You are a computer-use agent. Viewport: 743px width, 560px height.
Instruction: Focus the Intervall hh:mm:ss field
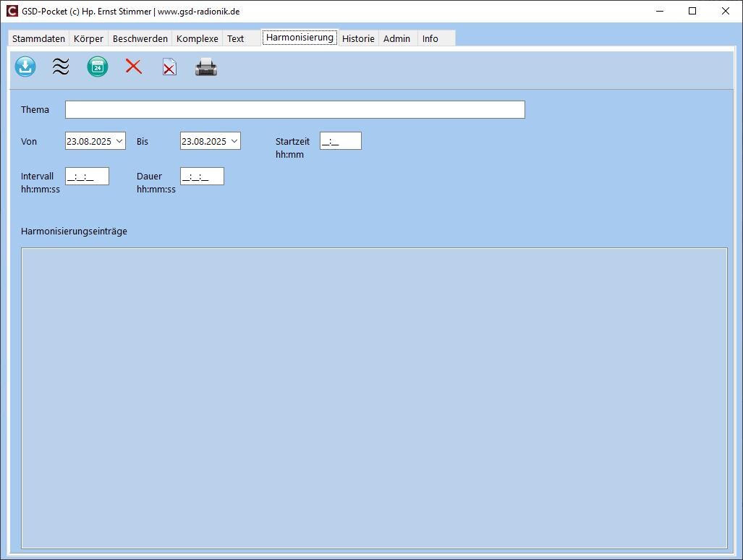point(88,177)
